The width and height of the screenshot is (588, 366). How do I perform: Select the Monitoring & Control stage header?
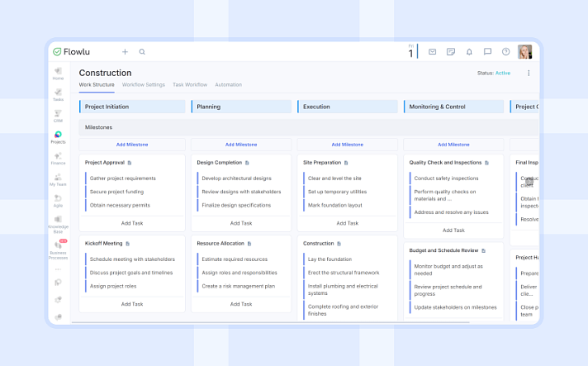[453, 107]
